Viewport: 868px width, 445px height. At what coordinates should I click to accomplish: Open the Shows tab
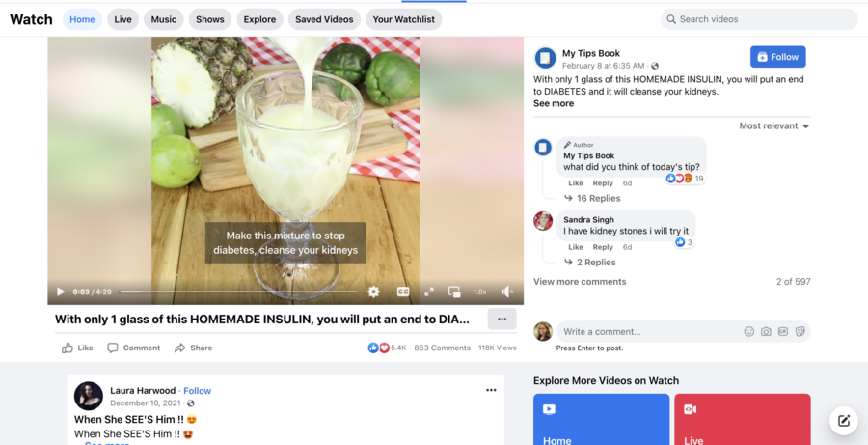coord(210,19)
